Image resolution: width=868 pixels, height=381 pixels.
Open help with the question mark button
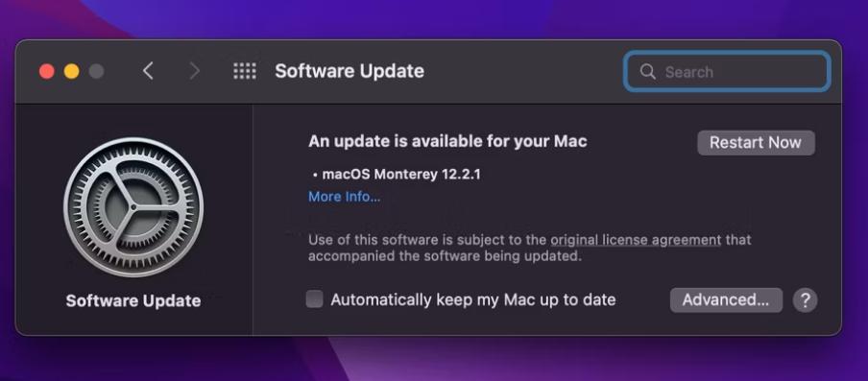pyautogui.click(x=805, y=300)
